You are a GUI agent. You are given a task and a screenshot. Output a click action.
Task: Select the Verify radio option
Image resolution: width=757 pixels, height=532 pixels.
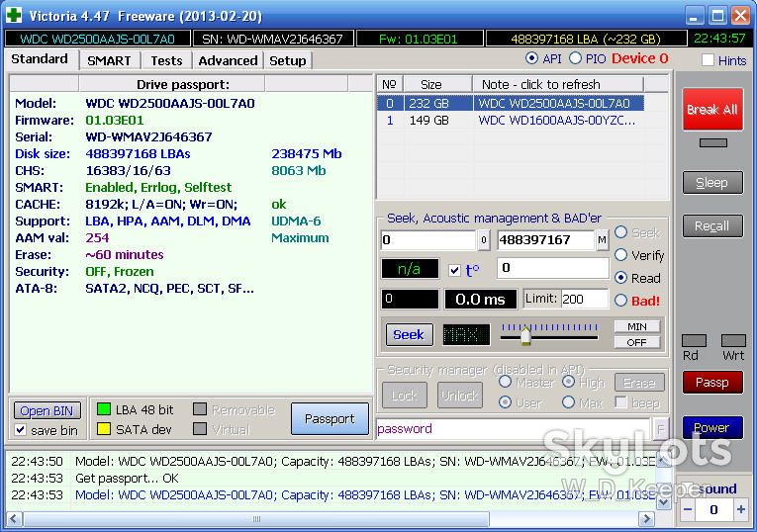point(620,255)
